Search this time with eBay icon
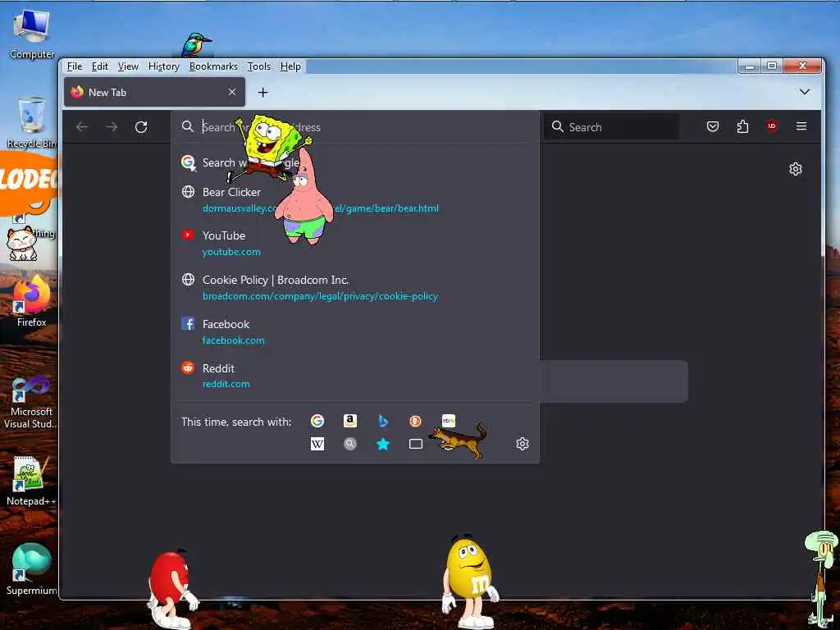Viewport: 840px width, 630px height. click(x=449, y=421)
